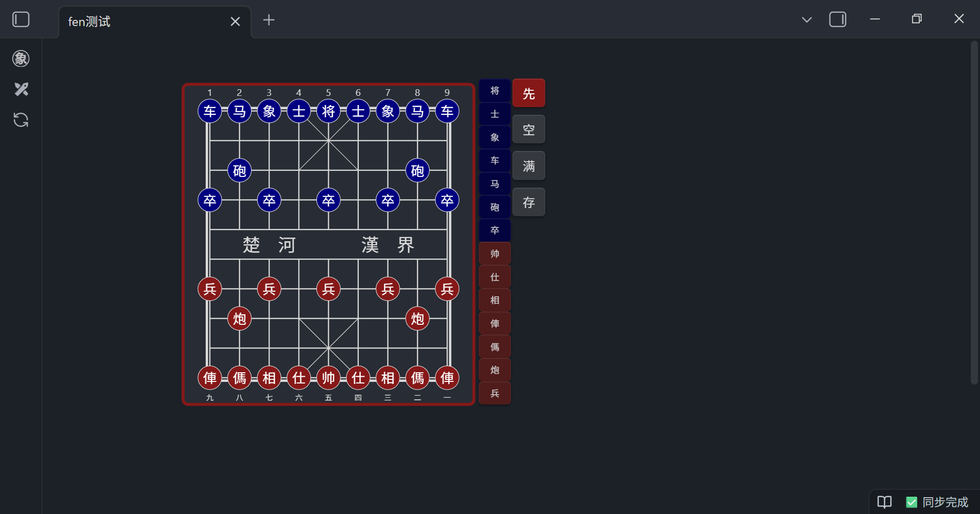
Task: Select blue 士 in piece palette
Action: point(495,114)
